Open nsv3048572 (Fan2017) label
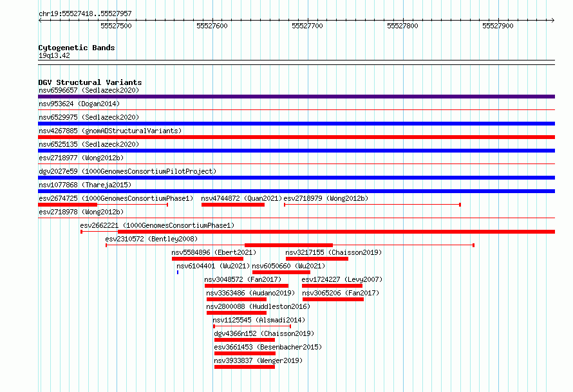This screenshot has width=573, height=392. point(243,279)
